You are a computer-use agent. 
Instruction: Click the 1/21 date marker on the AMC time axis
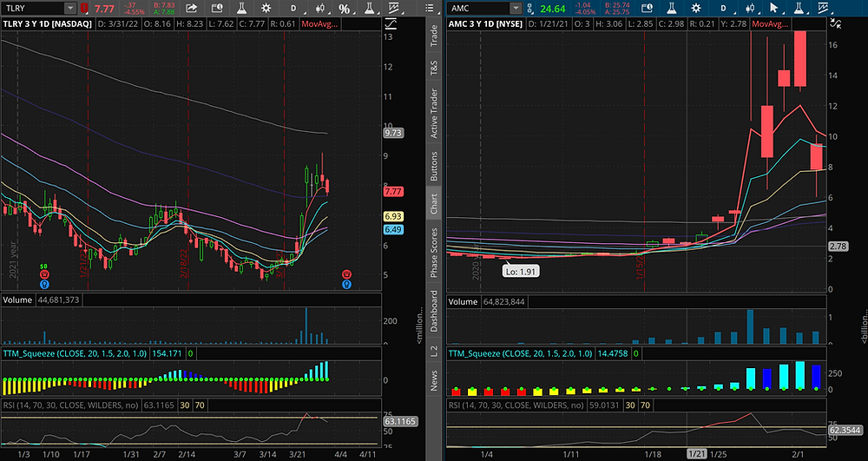(x=696, y=454)
